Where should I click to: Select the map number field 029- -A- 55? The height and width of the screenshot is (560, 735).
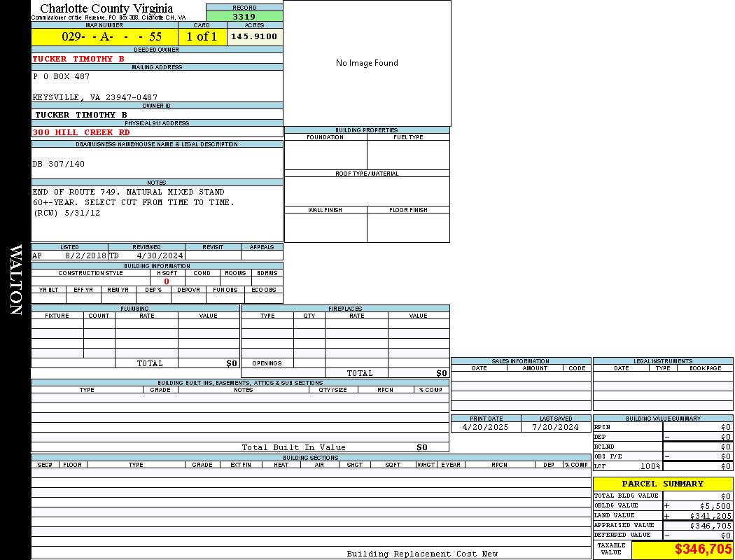coord(104,37)
